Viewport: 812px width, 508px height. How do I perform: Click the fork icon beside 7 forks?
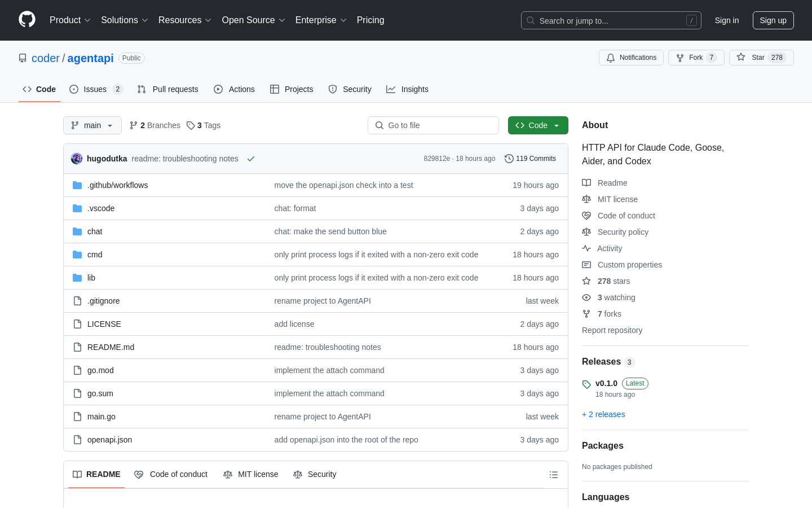586,314
